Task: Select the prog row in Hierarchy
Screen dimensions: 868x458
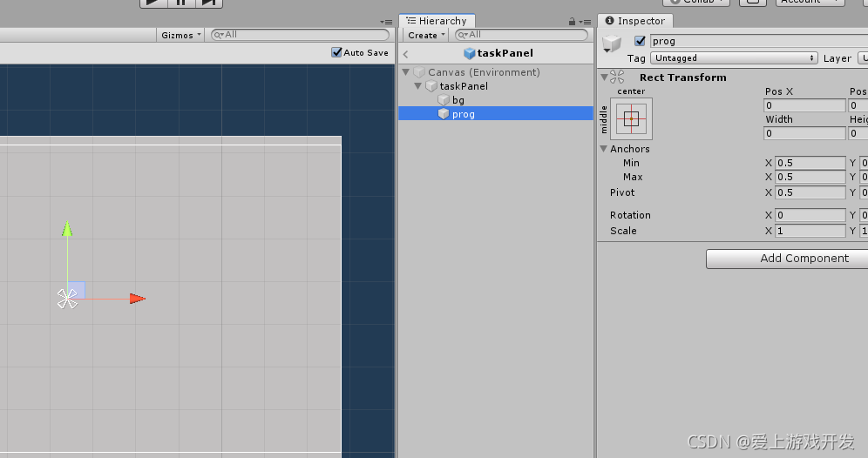Action: pos(496,113)
